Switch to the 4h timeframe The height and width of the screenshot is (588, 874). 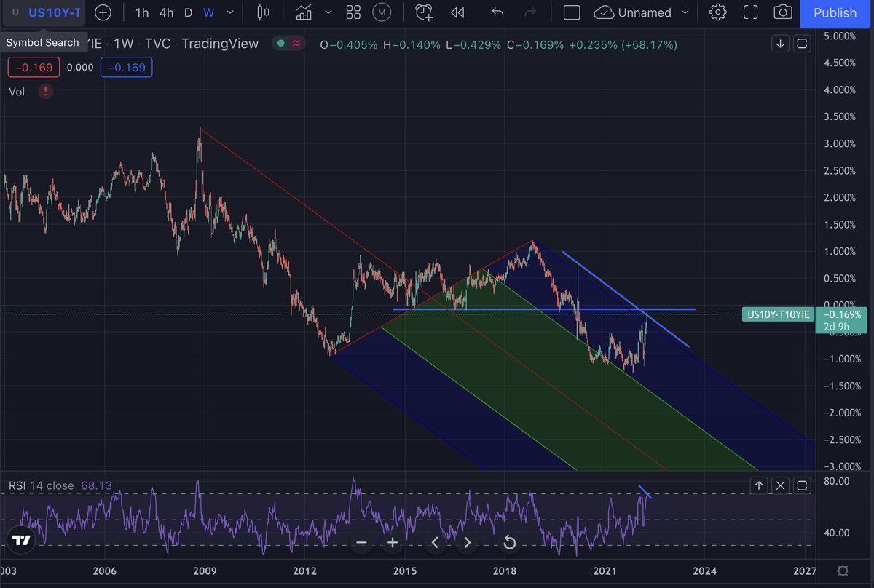(166, 12)
